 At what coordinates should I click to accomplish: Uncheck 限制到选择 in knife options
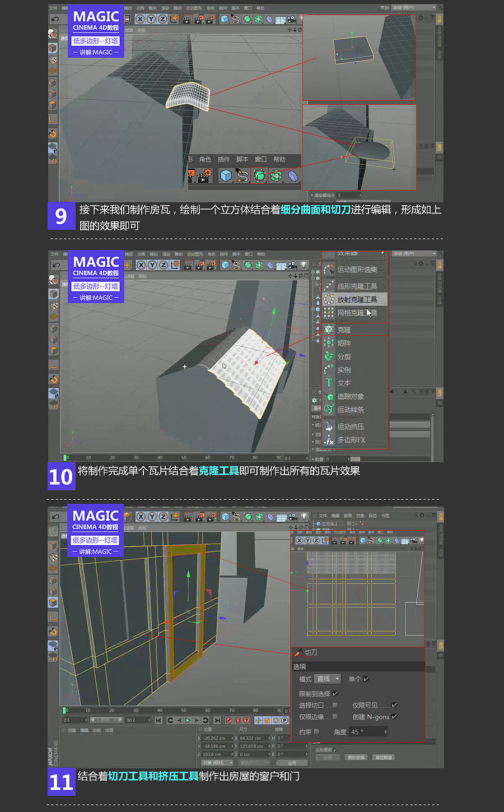(335, 694)
